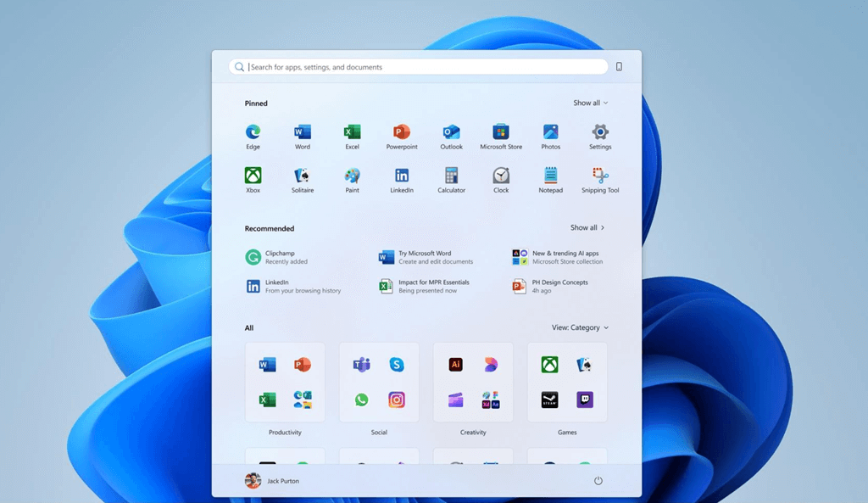Start Excel
This screenshot has height=503, width=868.
[x=352, y=132]
